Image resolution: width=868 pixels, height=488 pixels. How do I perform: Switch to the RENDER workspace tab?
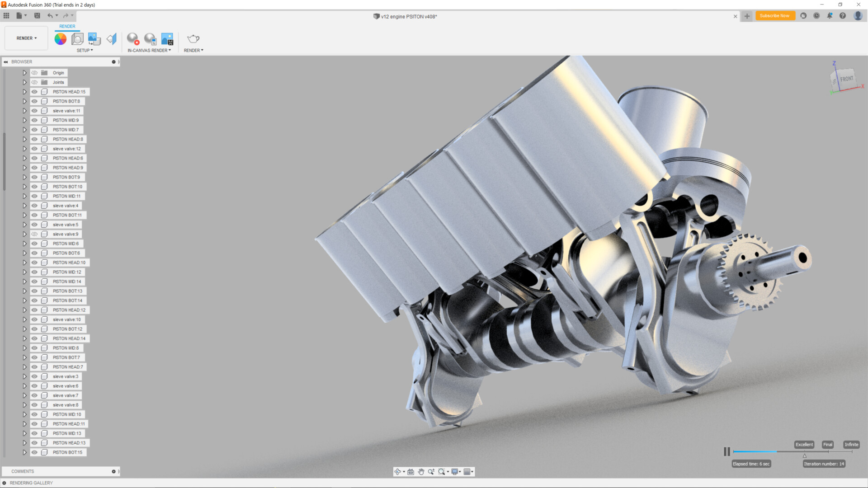point(67,26)
